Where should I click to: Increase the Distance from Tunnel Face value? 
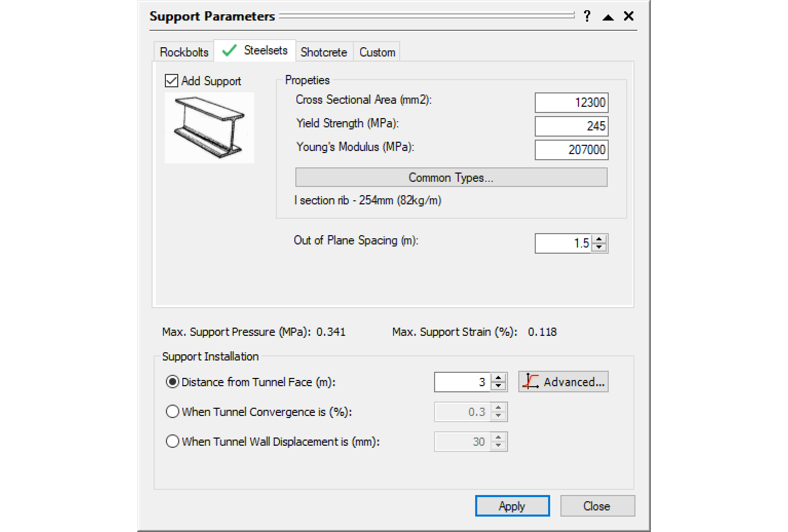(498, 378)
